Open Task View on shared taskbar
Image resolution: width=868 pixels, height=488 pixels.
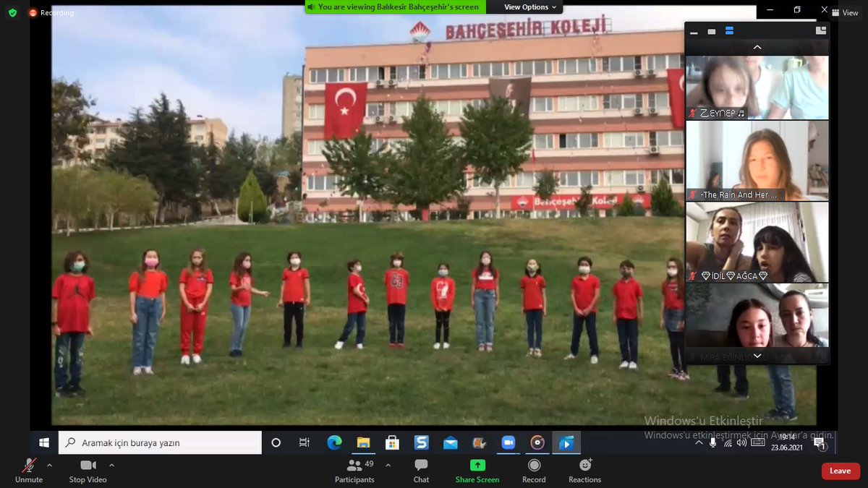pyautogui.click(x=305, y=442)
